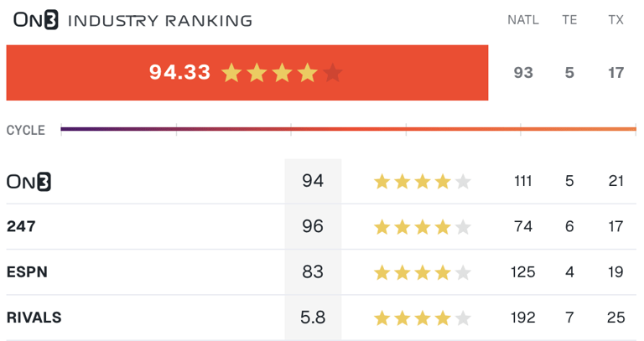The width and height of the screenshot is (644, 341).
Task: Click the dim fifth star in red banner
Action: (333, 73)
